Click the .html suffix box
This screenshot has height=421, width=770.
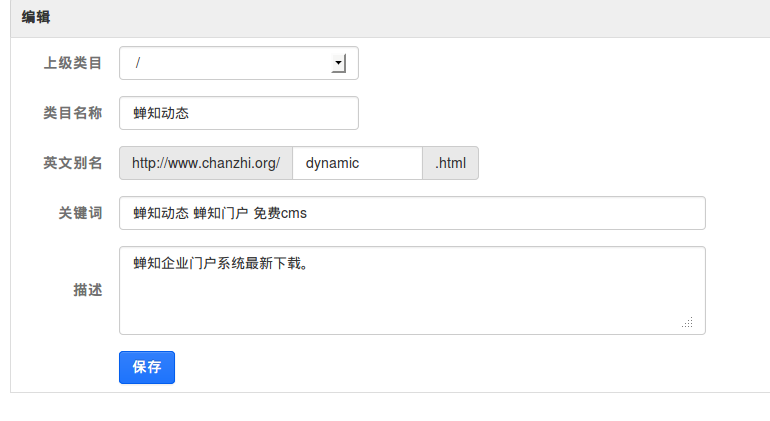(450, 163)
